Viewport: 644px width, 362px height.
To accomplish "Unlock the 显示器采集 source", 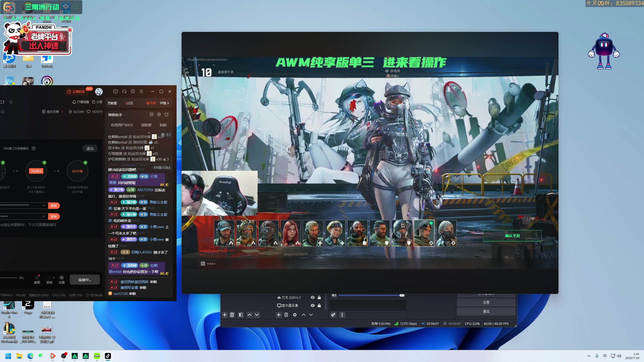I will click(319, 305).
